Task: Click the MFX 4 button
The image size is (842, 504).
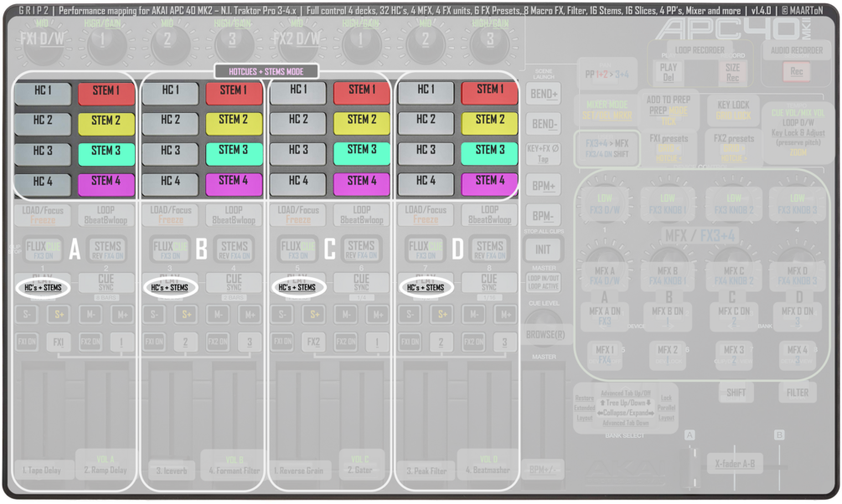Action: click(x=798, y=355)
